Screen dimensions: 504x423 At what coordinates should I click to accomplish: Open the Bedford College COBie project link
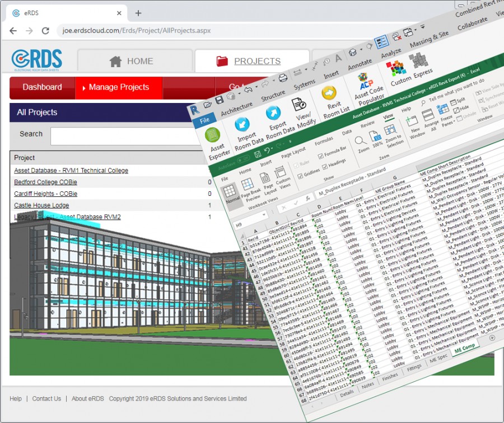[x=45, y=182]
